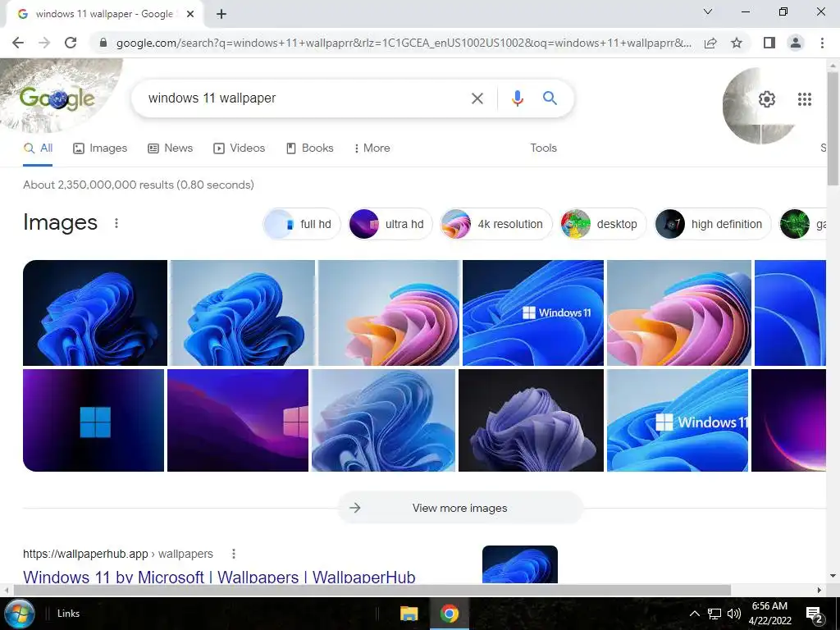Open the dark wallpaper with blue Windows logo
840x630 pixels.
pyautogui.click(x=94, y=421)
